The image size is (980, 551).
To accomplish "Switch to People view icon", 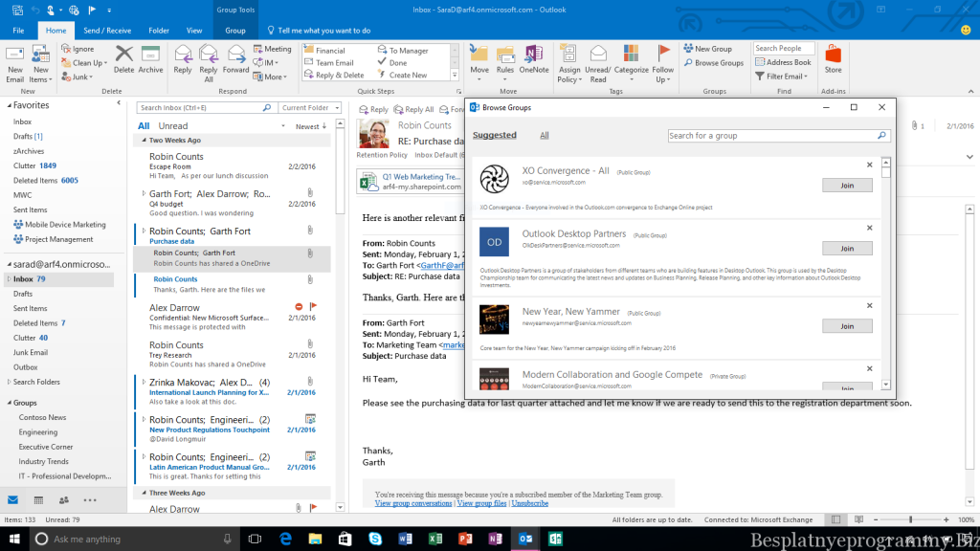I will click(64, 500).
